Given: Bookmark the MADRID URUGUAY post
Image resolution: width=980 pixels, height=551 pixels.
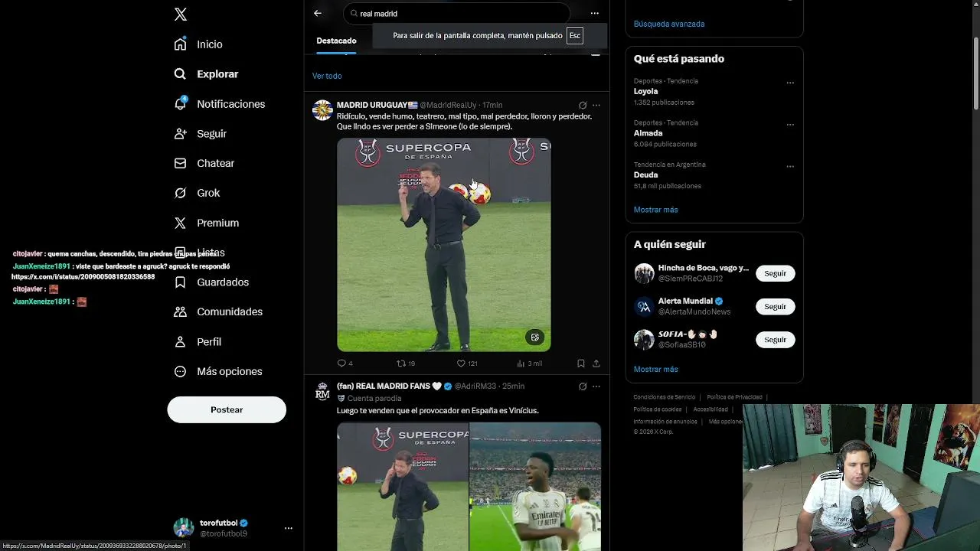Looking at the screenshot, I should 581,364.
